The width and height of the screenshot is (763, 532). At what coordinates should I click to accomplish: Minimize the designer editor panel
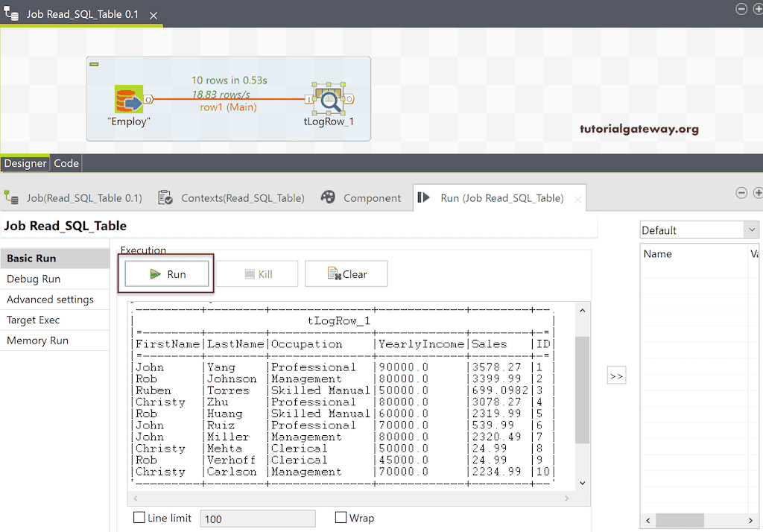click(x=741, y=9)
